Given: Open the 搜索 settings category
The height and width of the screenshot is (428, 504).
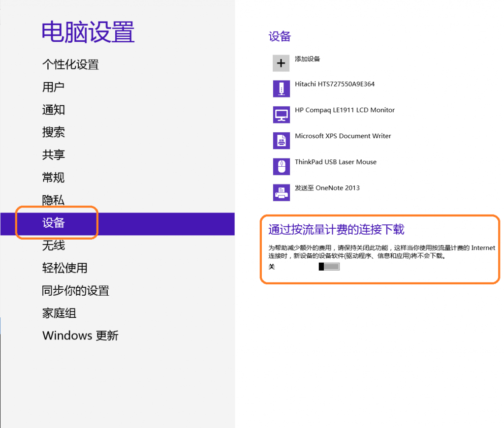Looking at the screenshot, I should coord(53,132).
